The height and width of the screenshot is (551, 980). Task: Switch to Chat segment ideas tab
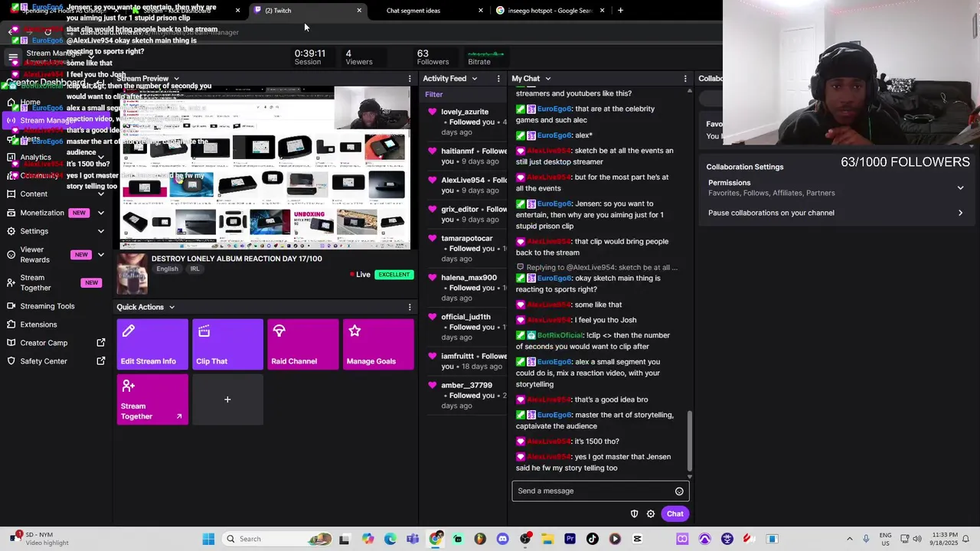(x=413, y=11)
